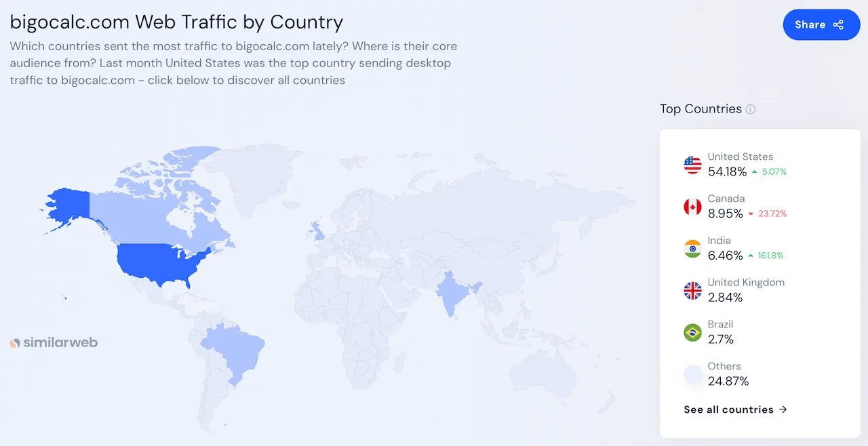The image size is (868, 446).
Task: Click the Brazil flag icon
Action: click(x=692, y=333)
